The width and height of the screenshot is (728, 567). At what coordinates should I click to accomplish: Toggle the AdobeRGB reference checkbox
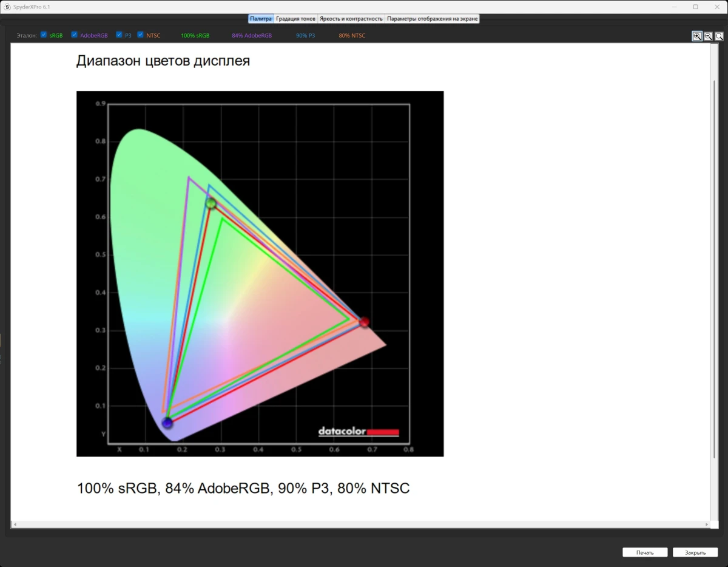[74, 35]
